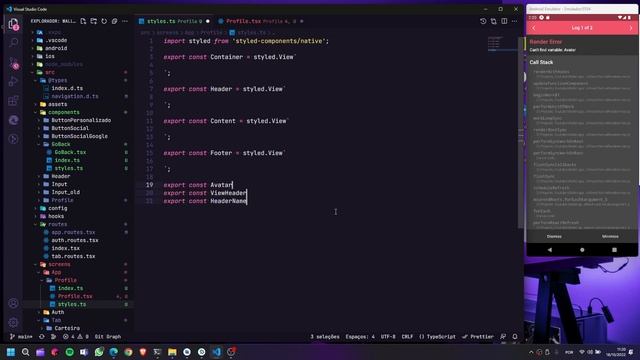Click the editor minimap
This screenshot has height=360, width=640.
(502, 45)
